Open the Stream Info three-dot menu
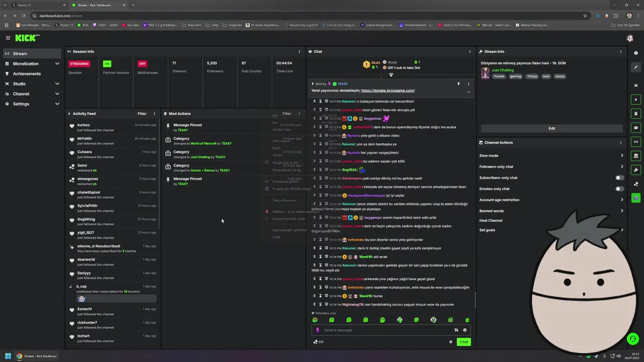Viewport: 644px width, 362px height. 620,51
